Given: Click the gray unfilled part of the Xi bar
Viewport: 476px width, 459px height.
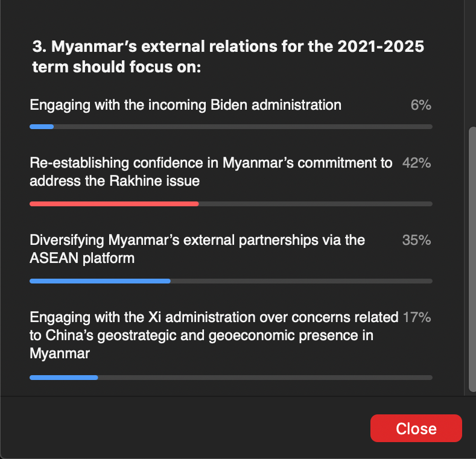Looking at the screenshot, I should 265,378.
